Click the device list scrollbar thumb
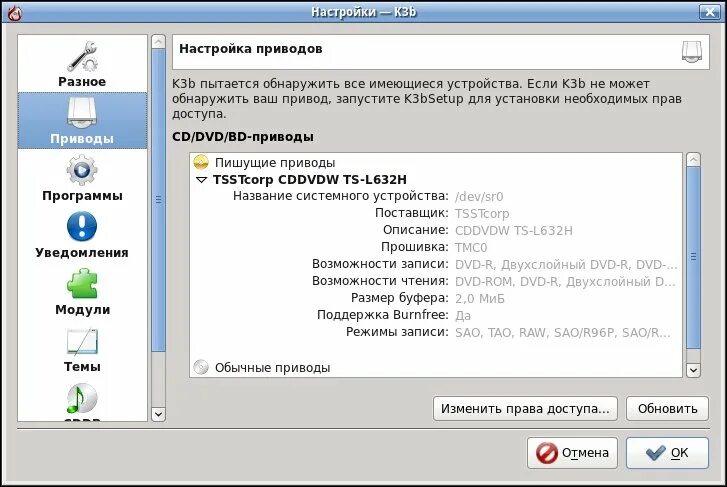The width and height of the screenshot is (727, 487). pyautogui.click(x=693, y=257)
